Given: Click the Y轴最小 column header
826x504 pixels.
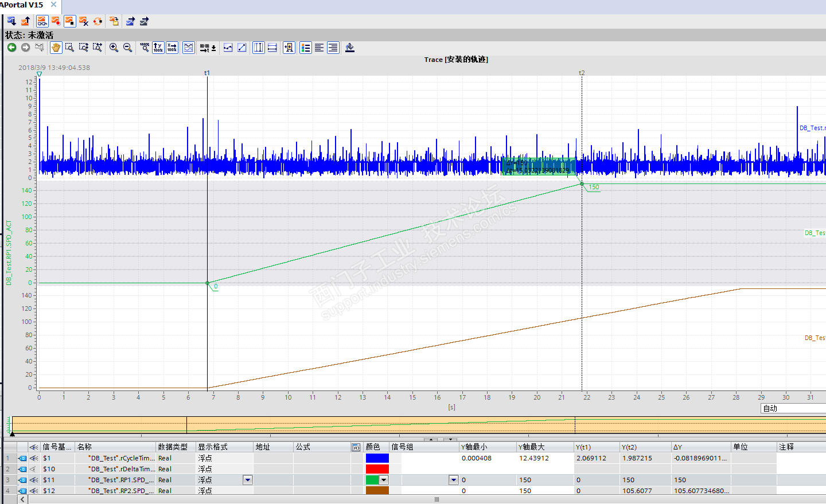Looking at the screenshot, I should coord(488,447).
